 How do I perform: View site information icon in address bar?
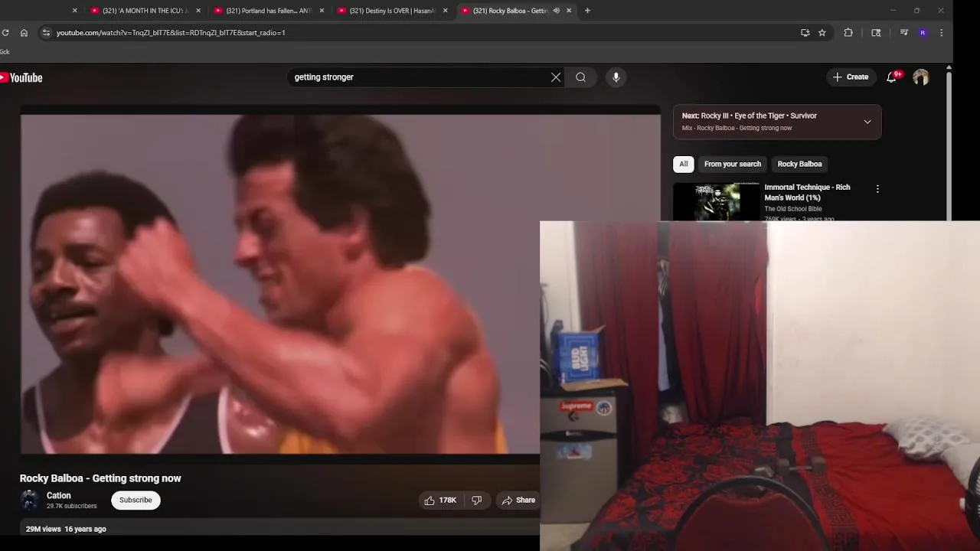46,33
